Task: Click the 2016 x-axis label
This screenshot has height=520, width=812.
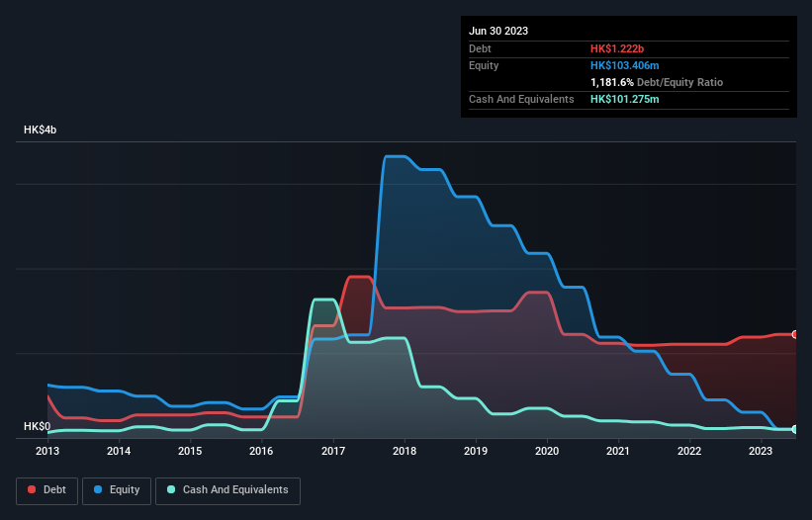Action: [261, 451]
